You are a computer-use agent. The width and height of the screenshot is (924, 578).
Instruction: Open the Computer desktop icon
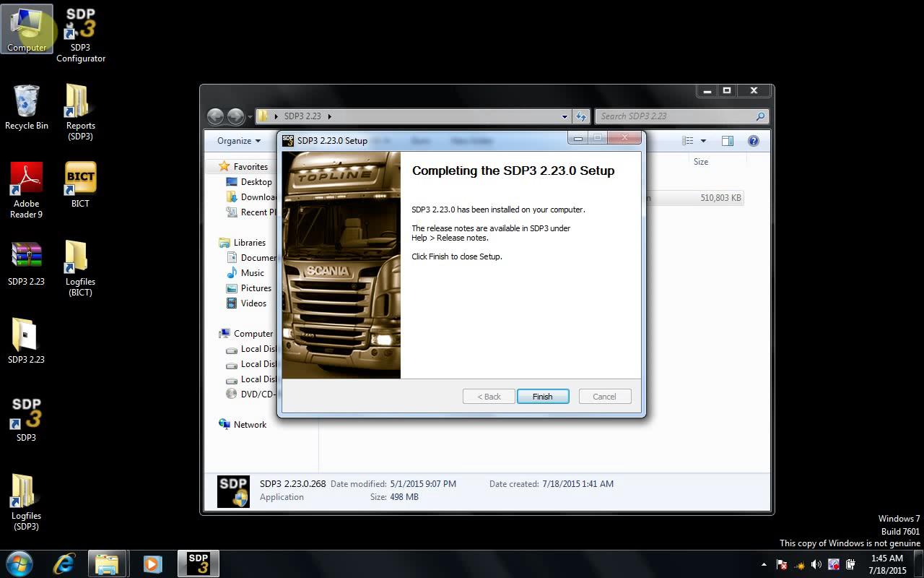click(x=27, y=30)
